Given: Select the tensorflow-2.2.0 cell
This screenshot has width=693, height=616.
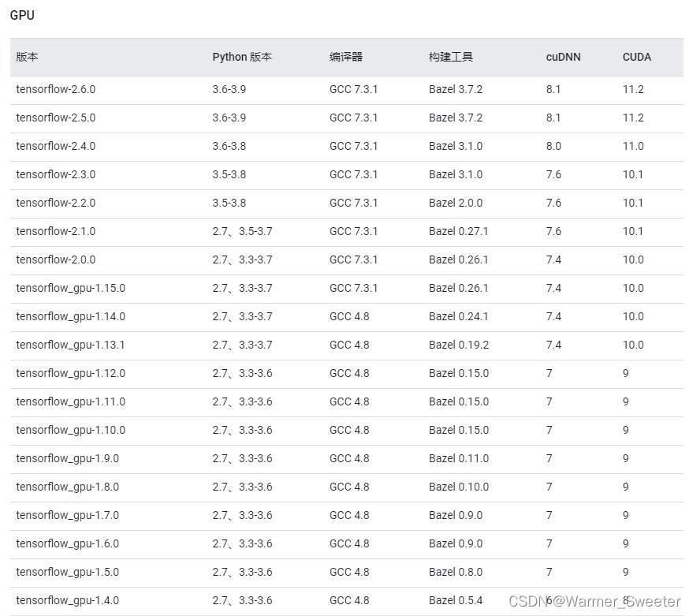Looking at the screenshot, I should (x=56, y=203).
